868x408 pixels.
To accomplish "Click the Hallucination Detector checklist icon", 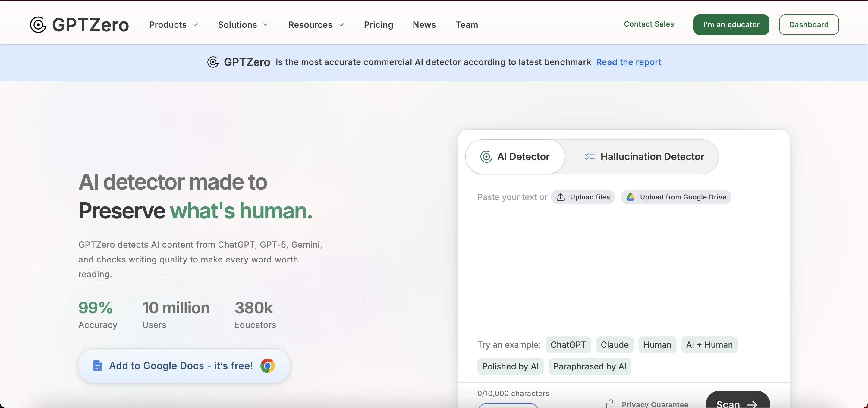I will tap(589, 157).
